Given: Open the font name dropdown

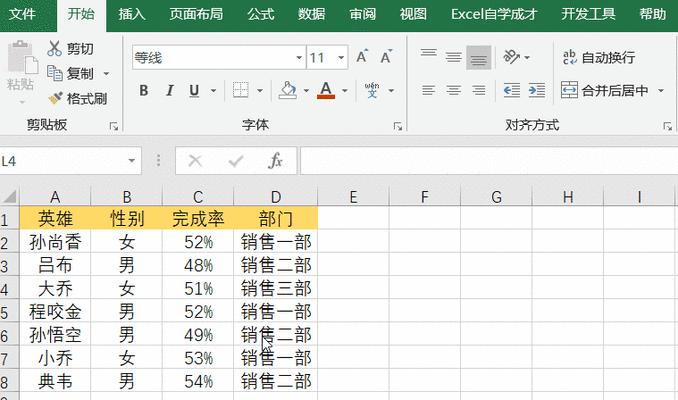Looking at the screenshot, I should 299,57.
